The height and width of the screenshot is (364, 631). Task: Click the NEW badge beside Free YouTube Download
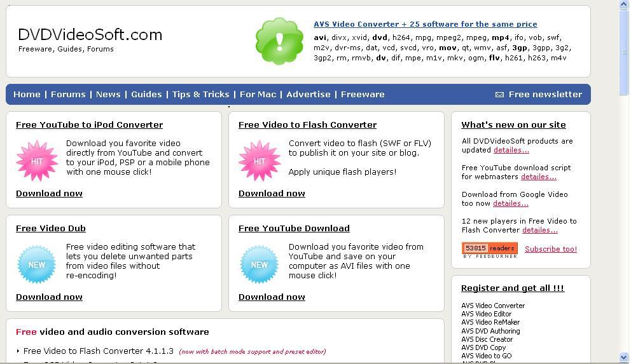click(x=259, y=265)
